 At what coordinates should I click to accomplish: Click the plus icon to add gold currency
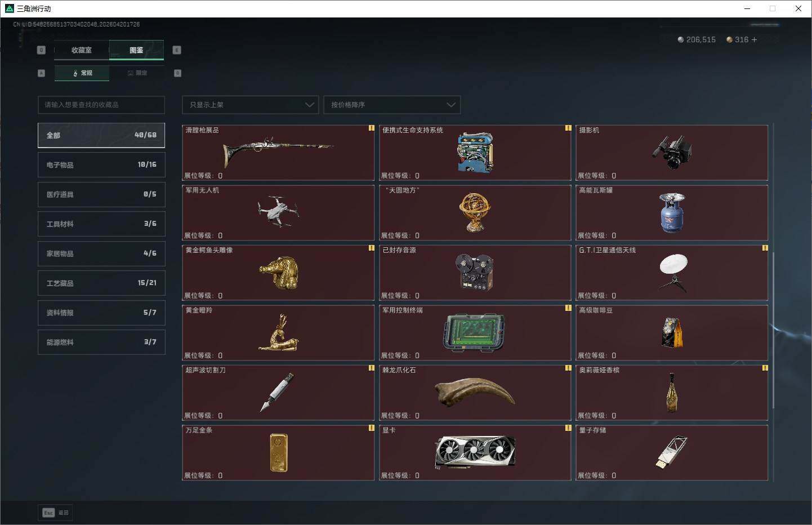pyautogui.click(x=754, y=40)
